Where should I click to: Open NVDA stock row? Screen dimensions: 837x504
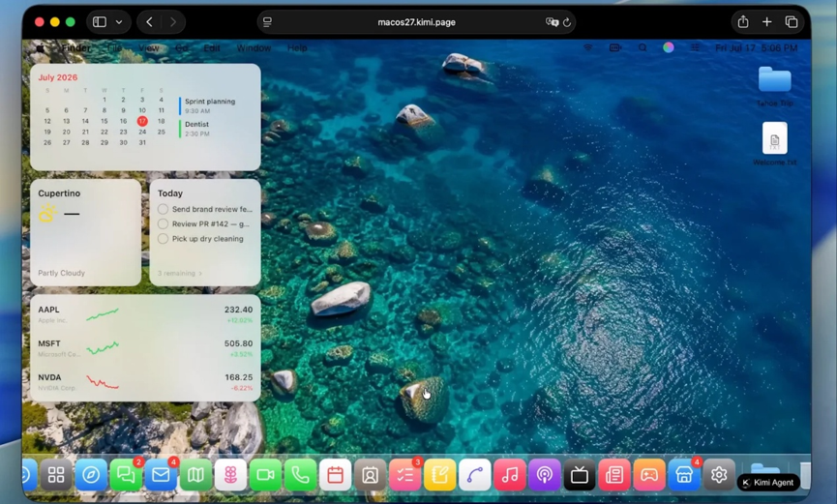145,382
